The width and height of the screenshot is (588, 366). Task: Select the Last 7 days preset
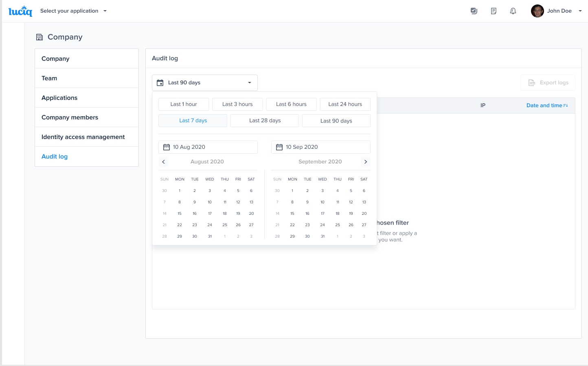[193, 121]
